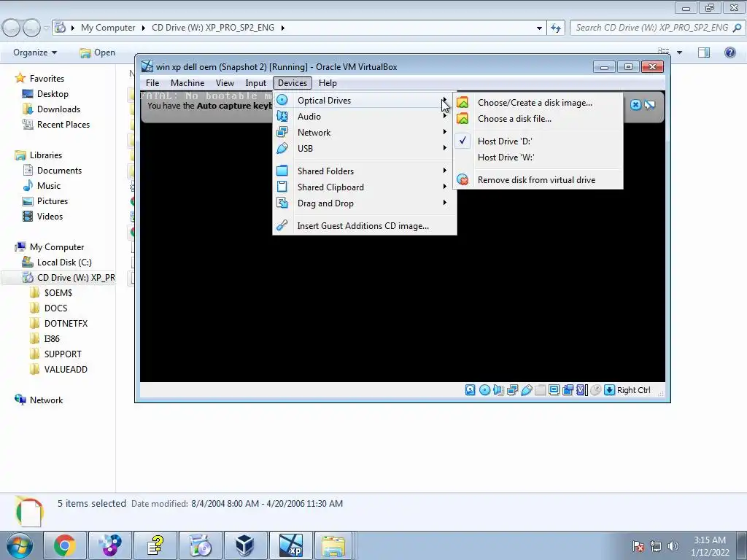Click the don't-show-again notification icon

pyautogui.click(x=650, y=105)
